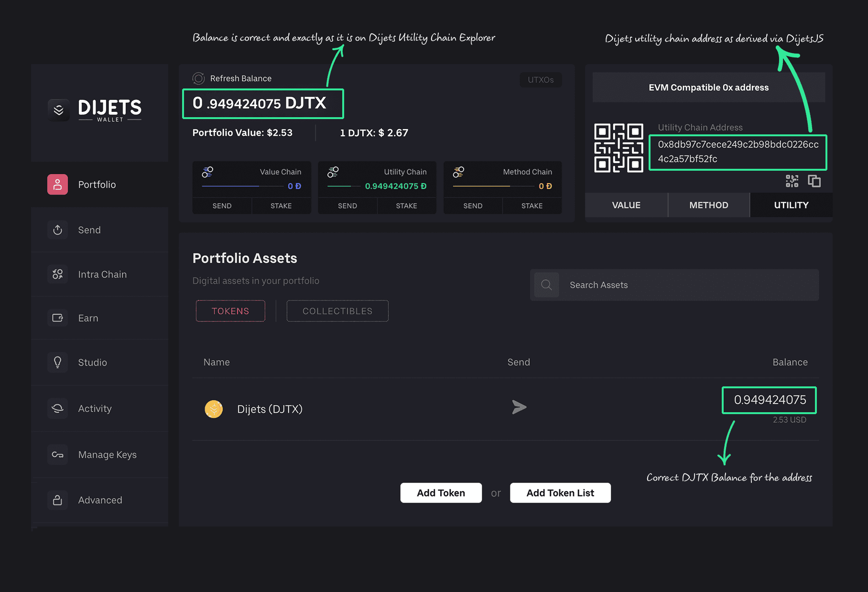The width and height of the screenshot is (868, 592).
Task: Click SEND under Value Chain
Action: 222,206
